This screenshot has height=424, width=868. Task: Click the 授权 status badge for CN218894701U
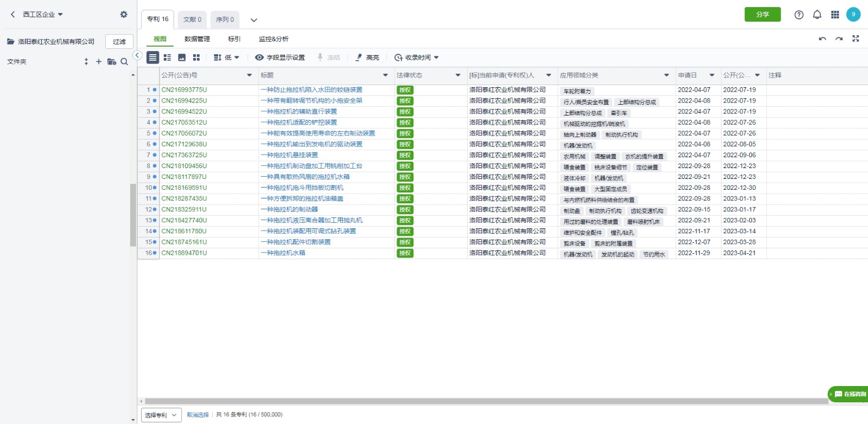[x=405, y=253]
